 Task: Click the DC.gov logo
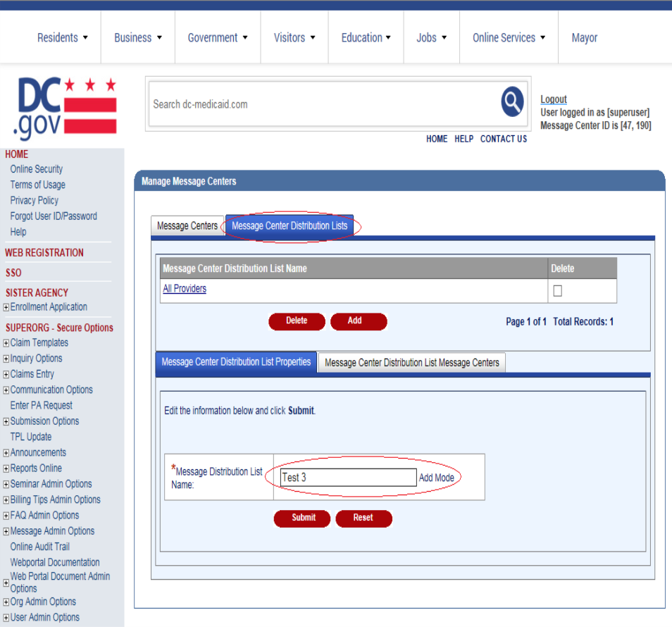[65, 108]
